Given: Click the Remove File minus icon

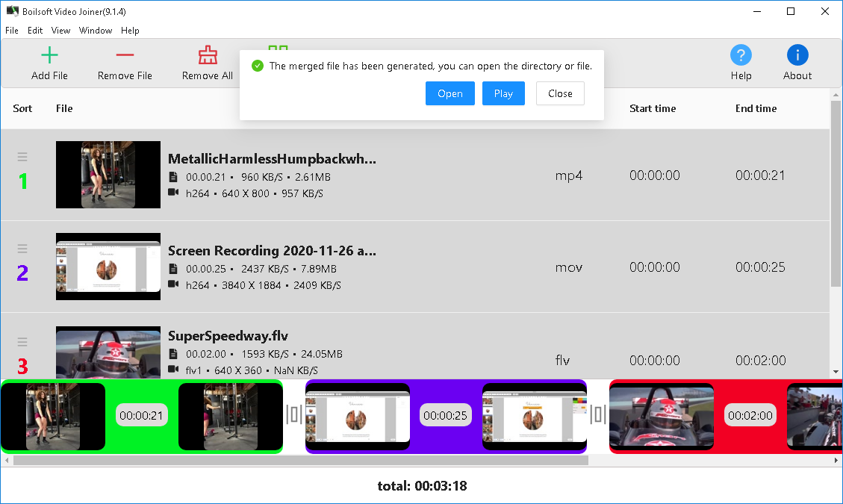Looking at the screenshot, I should [125, 55].
